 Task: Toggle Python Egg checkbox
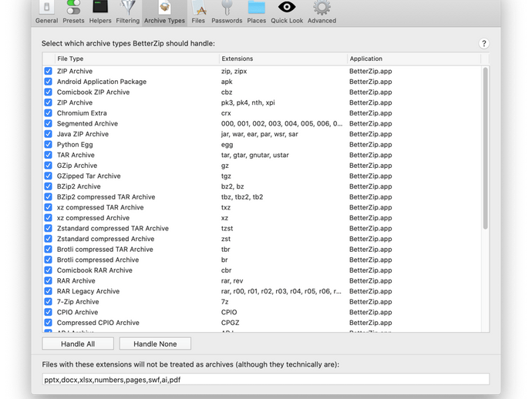point(48,144)
